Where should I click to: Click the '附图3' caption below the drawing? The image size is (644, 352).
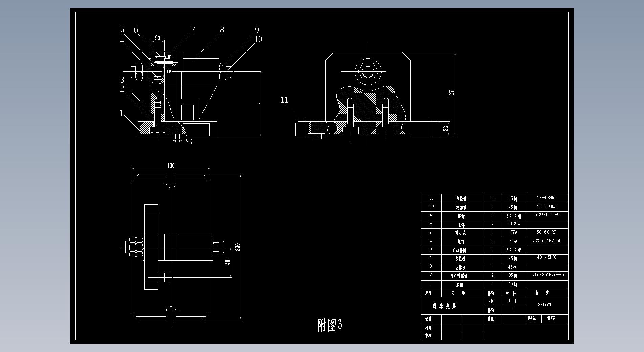[329, 325]
